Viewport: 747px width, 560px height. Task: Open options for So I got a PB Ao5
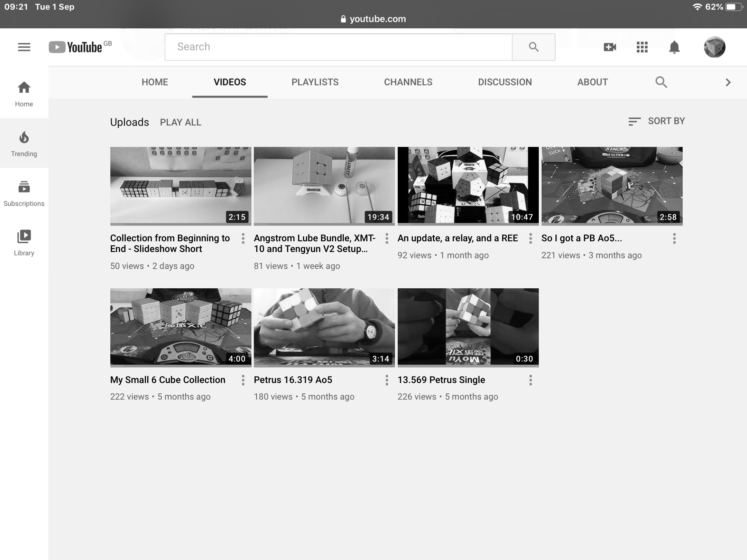click(674, 239)
